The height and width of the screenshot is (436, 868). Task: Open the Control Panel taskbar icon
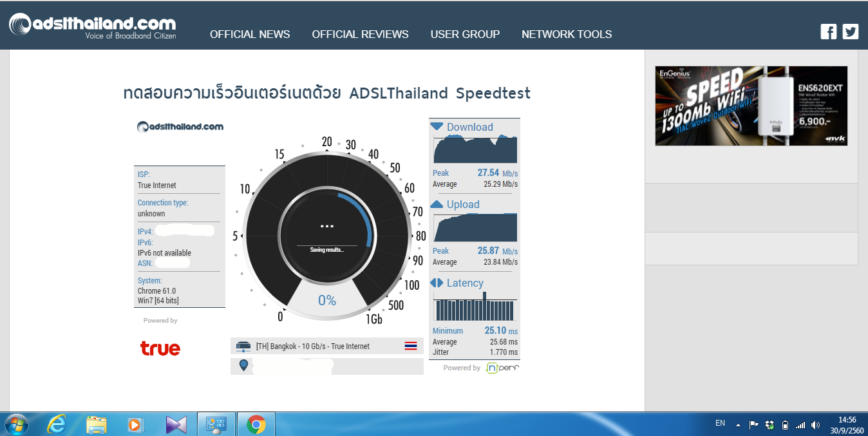click(216, 424)
